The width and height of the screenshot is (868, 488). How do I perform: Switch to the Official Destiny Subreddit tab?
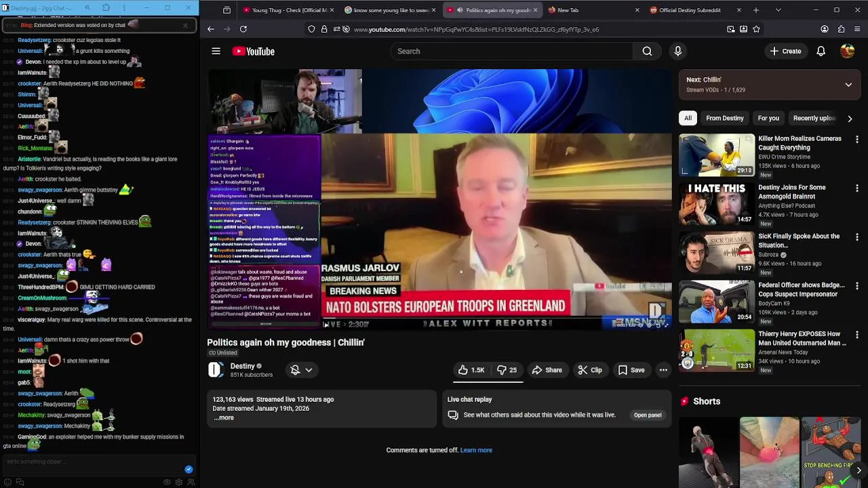click(x=692, y=10)
